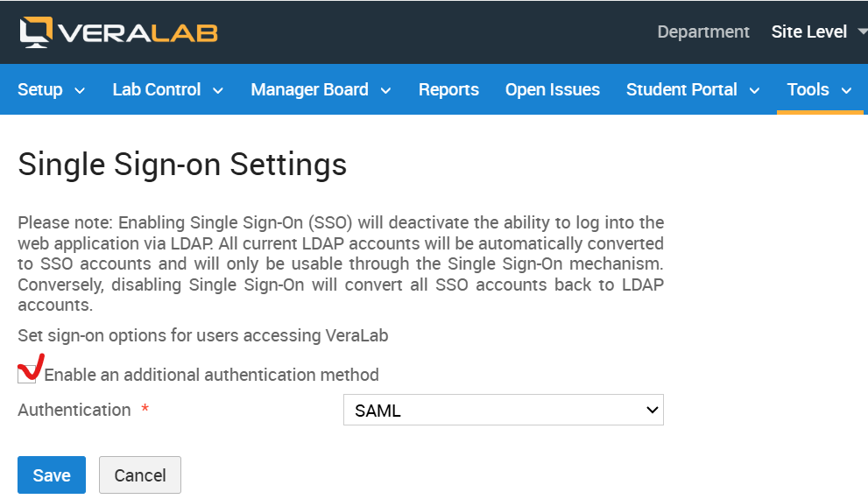Expand the Lab Control menu

(x=168, y=89)
